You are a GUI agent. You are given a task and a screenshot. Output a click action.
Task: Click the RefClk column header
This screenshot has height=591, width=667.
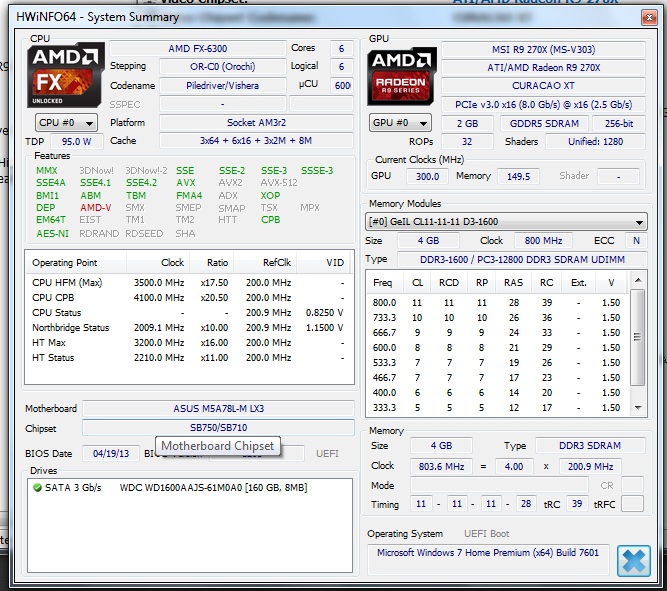pos(265,263)
